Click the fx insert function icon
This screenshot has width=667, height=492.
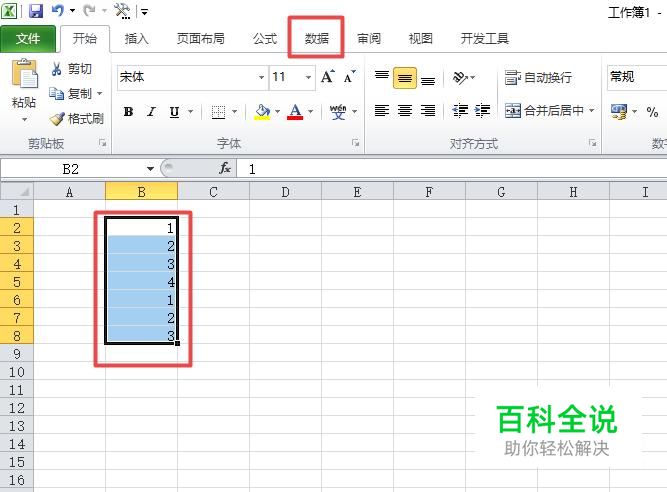[x=225, y=168]
